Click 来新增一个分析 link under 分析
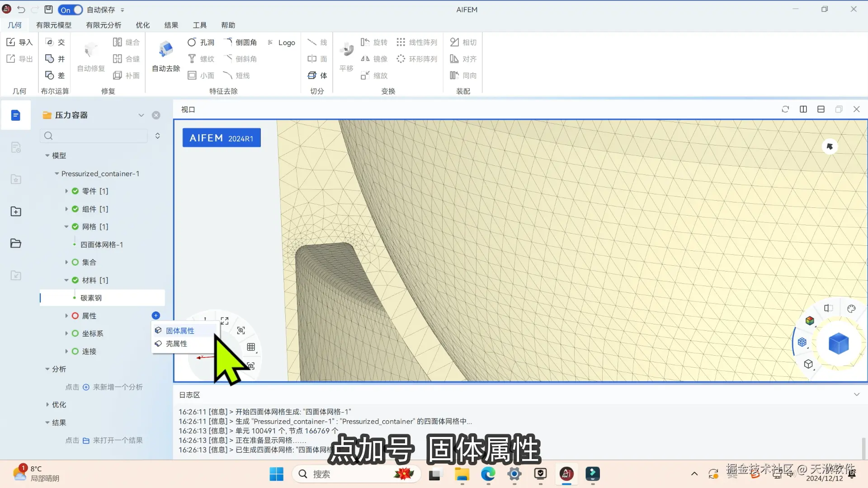 (x=117, y=387)
